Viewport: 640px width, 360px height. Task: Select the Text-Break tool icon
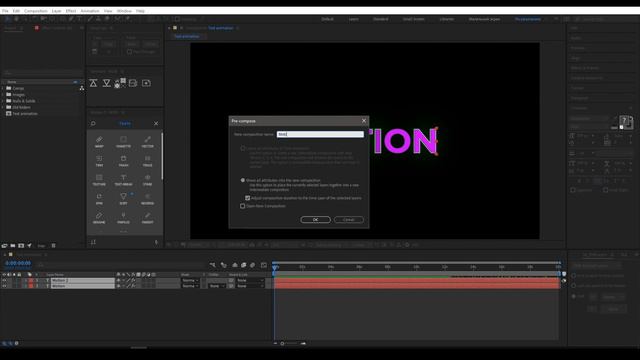(123, 180)
